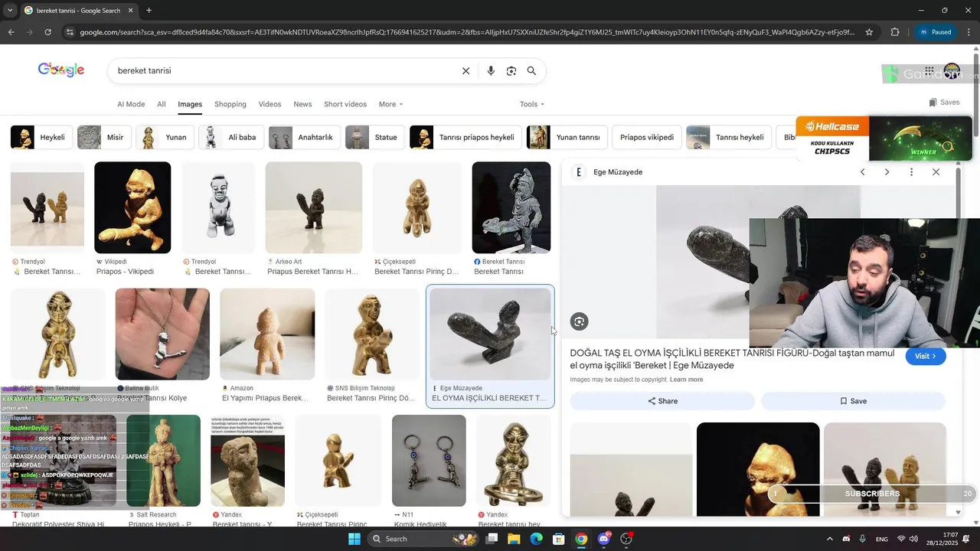The width and height of the screenshot is (980, 551).
Task: Show hidden tray icons chevron
Action: 830,539
